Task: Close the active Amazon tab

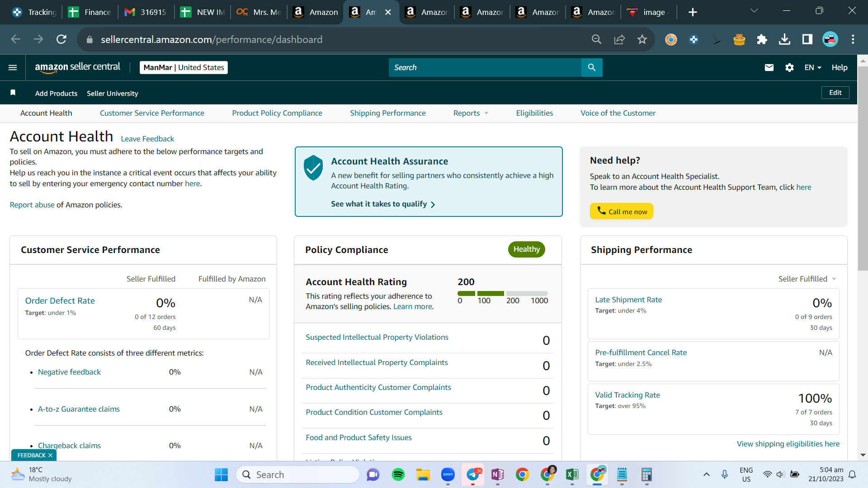Action: 388,12
